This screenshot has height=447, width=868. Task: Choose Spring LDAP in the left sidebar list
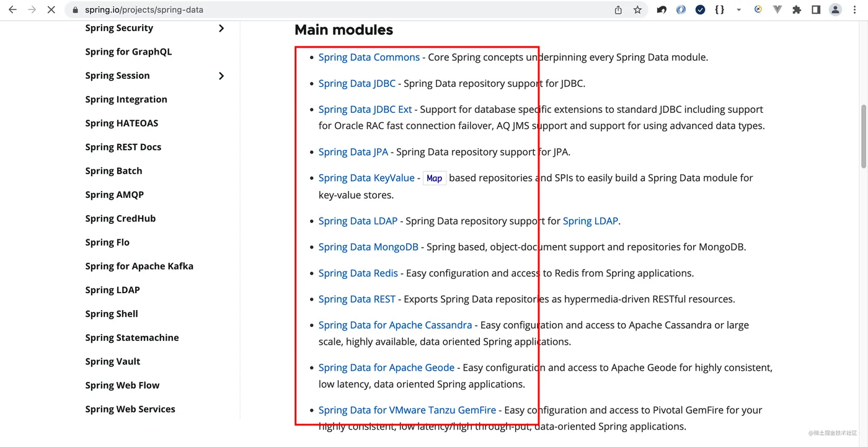pyautogui.click(x=112, y=290)
